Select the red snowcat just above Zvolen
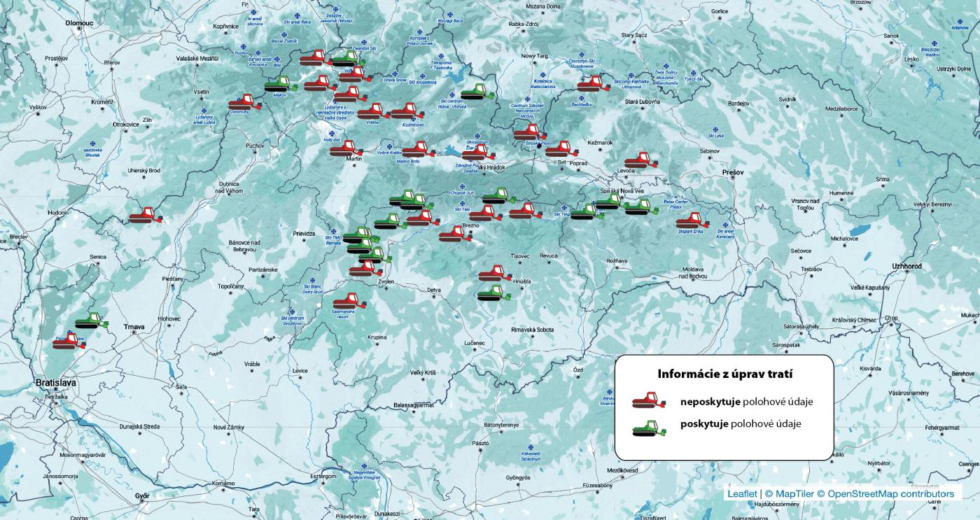 pos(366,269)
